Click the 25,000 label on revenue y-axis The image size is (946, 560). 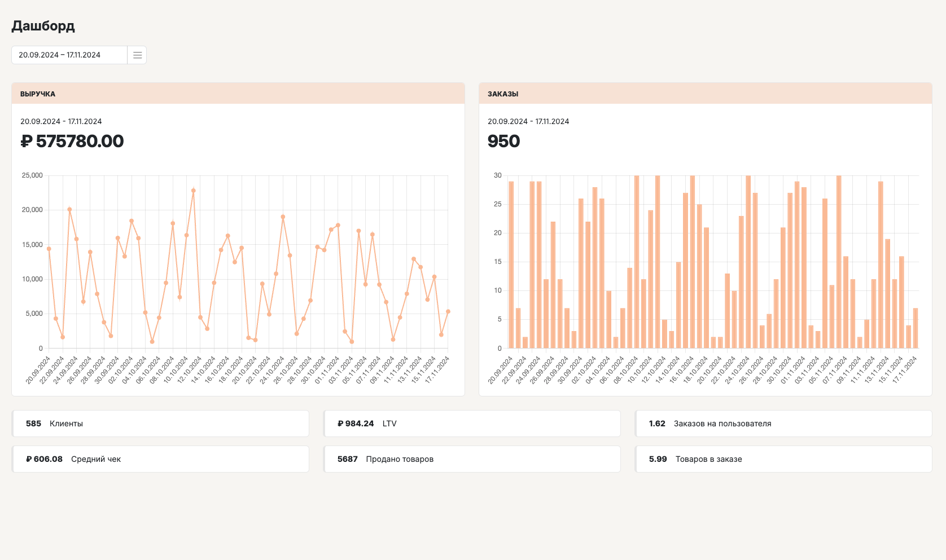32,175
